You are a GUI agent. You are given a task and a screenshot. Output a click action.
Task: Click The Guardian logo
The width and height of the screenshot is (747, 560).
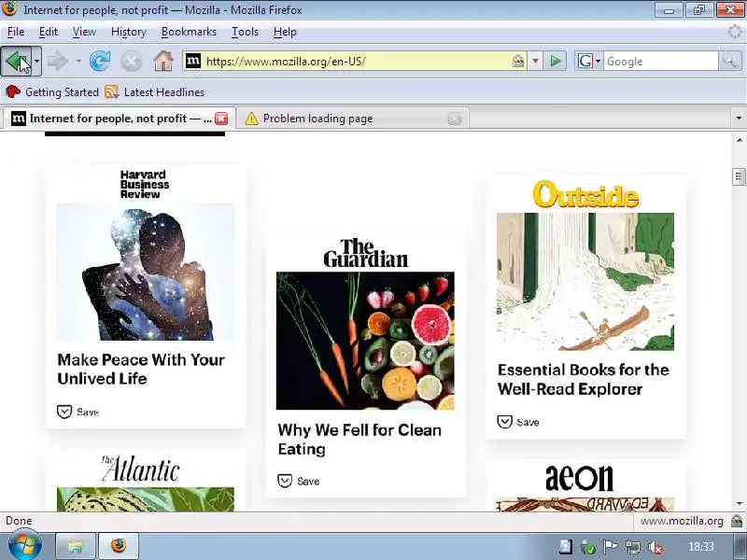coord(365,253)
